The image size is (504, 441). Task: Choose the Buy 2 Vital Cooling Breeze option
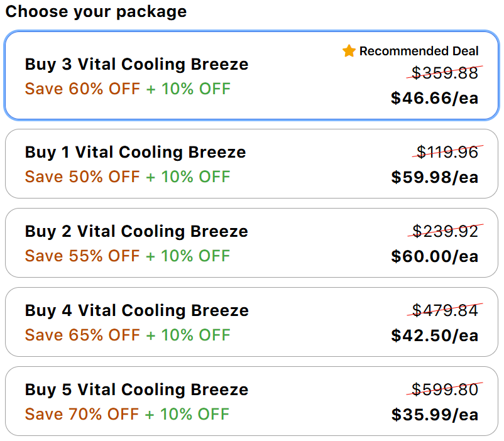pos(251,242)
